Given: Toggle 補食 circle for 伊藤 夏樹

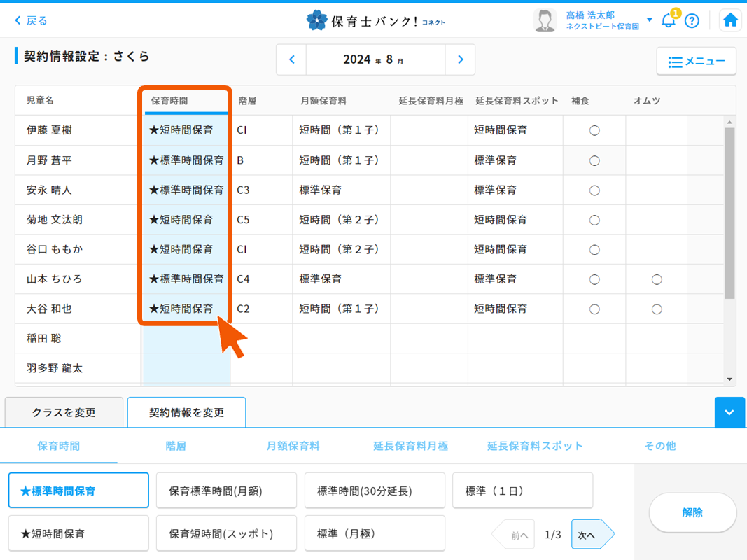Looking at the screenshot, I should click(x=594, y=131).
